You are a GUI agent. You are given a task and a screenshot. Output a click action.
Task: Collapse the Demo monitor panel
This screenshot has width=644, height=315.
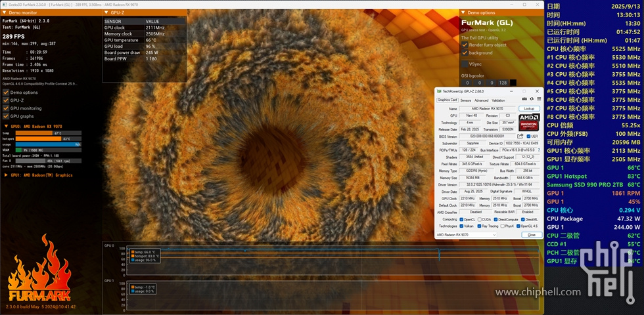coord(4,12)
